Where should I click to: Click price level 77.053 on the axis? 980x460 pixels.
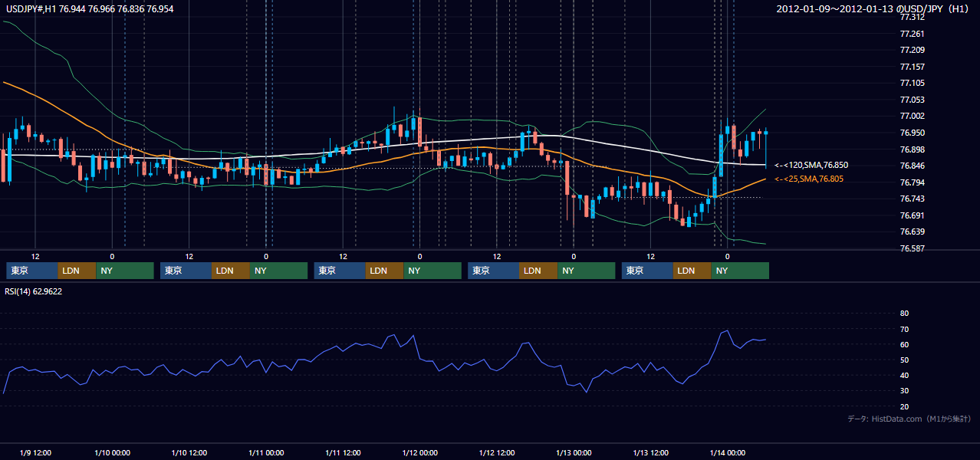(x=912, y=100)
